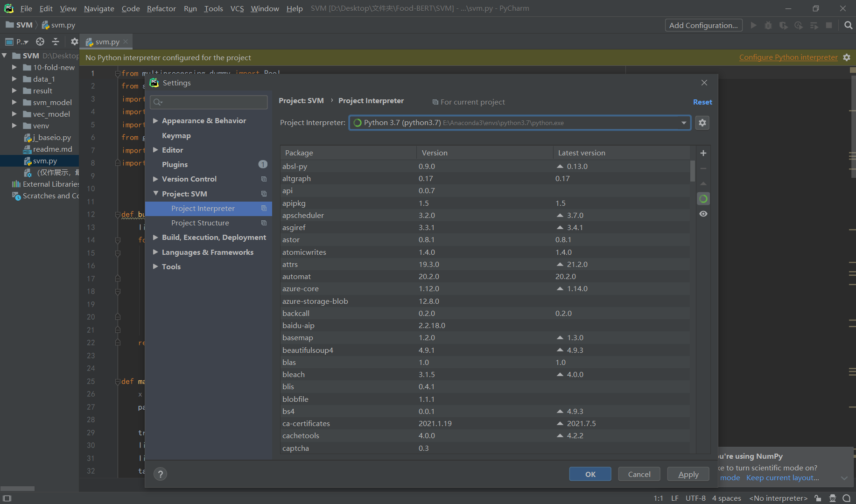Click the No interpreter status bar entry
This screenshot has width=856, height=504.
778,498
